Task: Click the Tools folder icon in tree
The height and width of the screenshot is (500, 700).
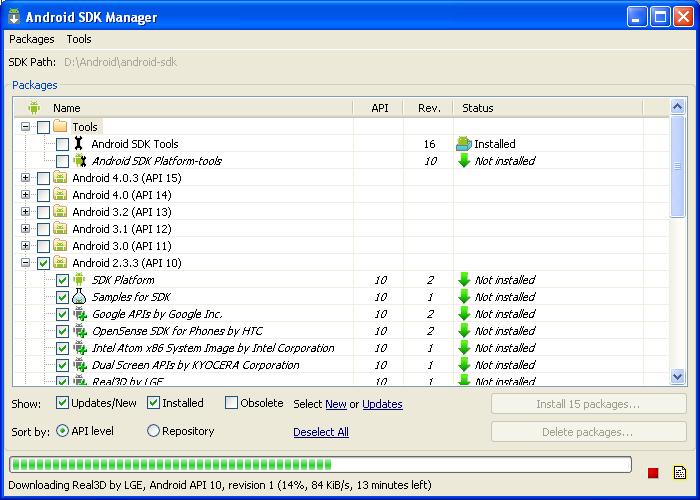Action: tap(60, 126)
